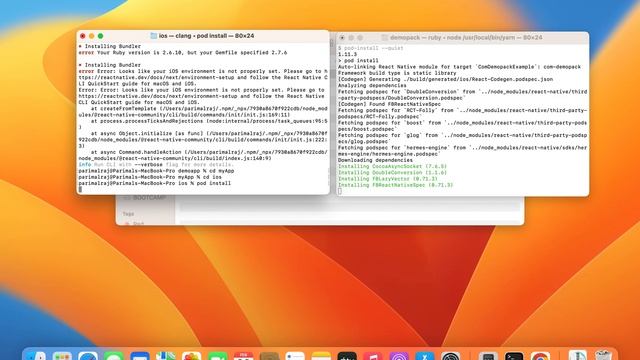Click 'at async Object.initialize' line
This screenshot has height=360, width=640.
click(x=203, y=140)
